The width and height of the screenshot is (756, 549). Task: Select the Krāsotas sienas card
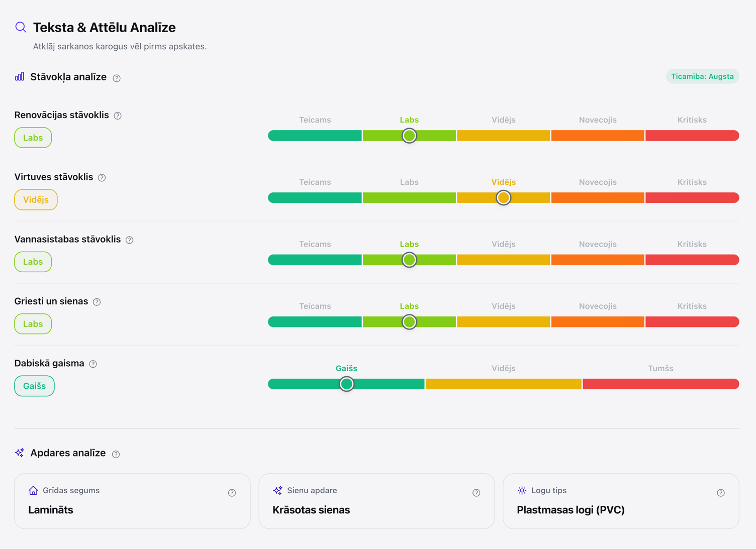point(376,501)
